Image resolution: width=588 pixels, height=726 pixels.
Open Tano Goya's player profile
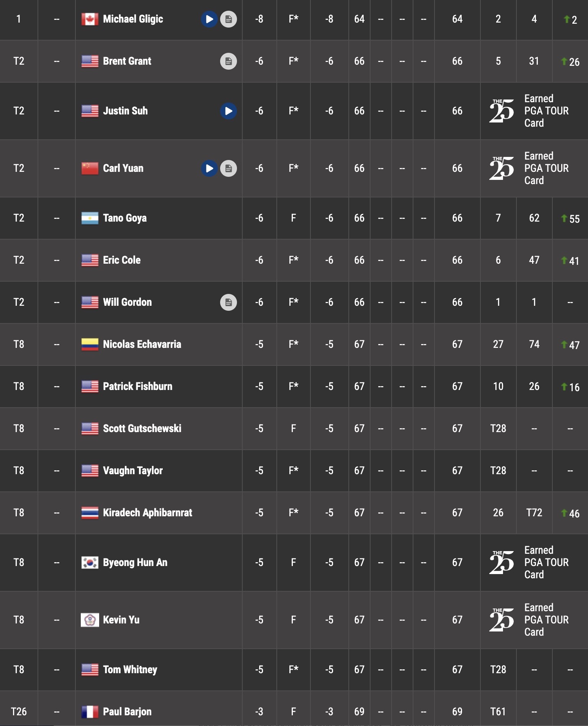pyautogui.click(x=125, y=218)
